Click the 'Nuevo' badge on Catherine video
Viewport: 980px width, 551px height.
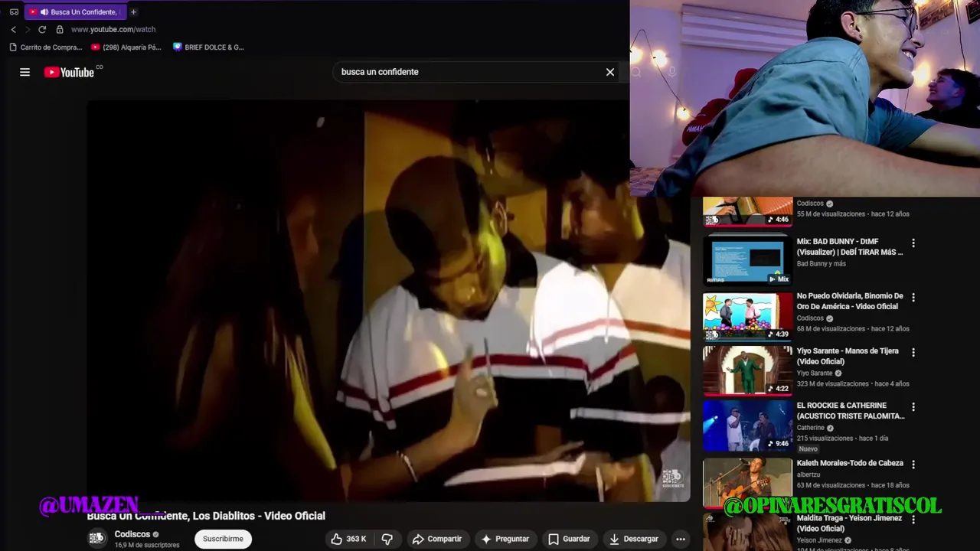pos(808,449)
